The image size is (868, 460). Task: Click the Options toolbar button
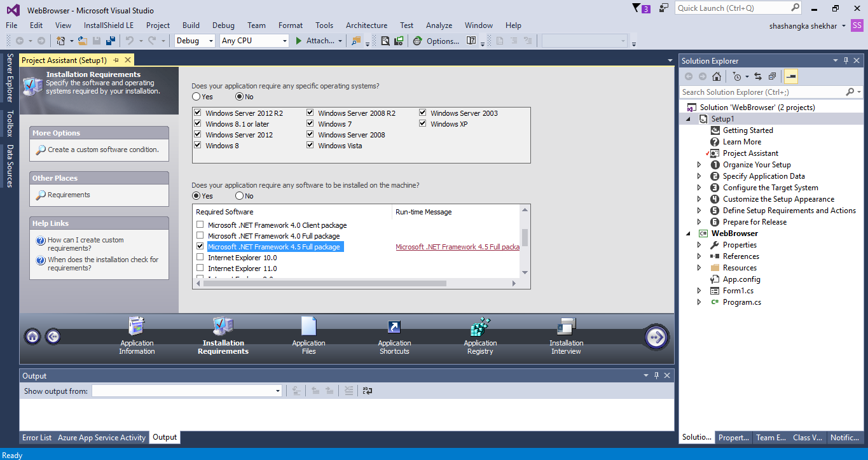(x=443, y=41)
